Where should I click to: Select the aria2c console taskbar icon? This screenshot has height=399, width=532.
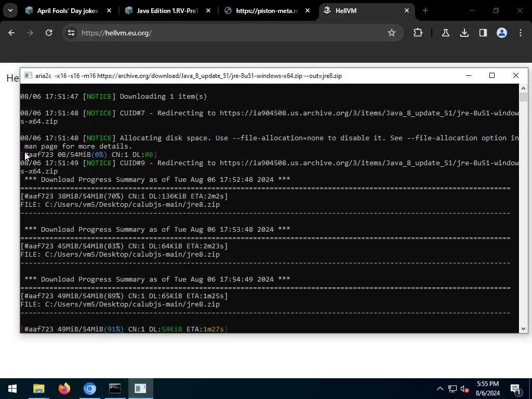(x=140, y=389)
